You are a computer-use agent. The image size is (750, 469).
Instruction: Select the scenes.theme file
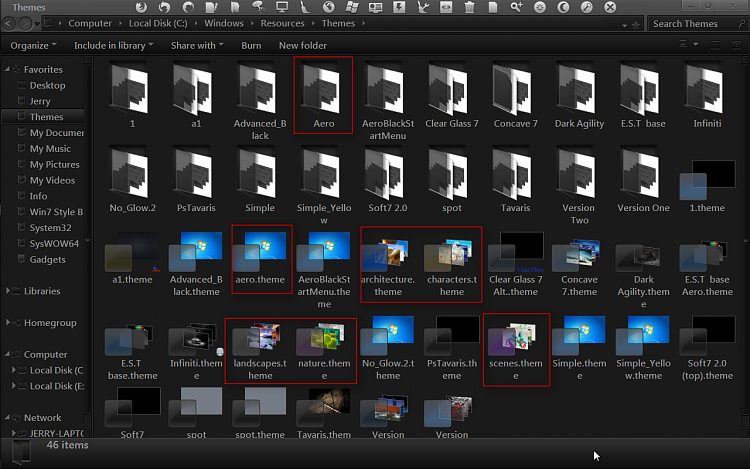click(516, 350)
